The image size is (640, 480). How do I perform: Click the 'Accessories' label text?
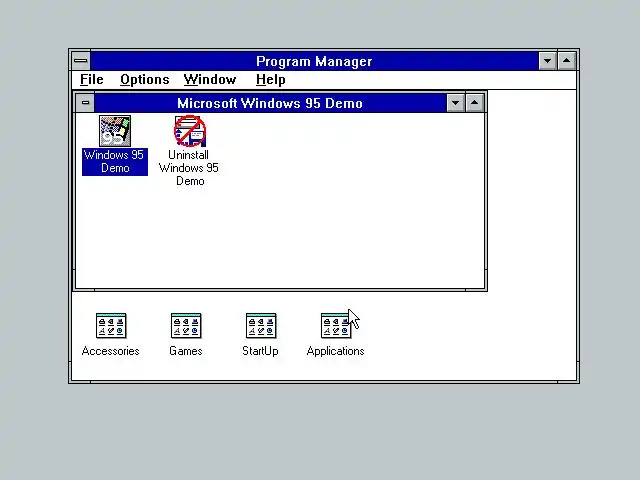111,351
